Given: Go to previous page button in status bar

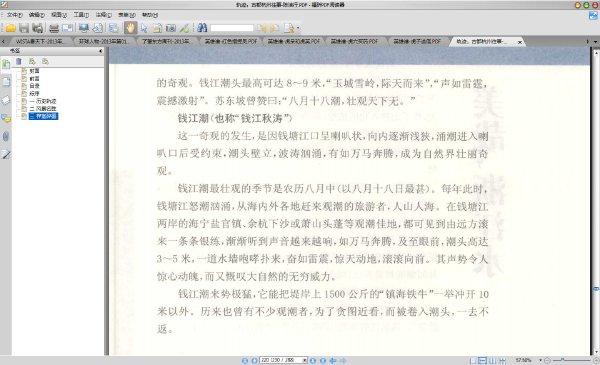Looking at the screenshot, I should pyautogui.click(x=254, y=360).
